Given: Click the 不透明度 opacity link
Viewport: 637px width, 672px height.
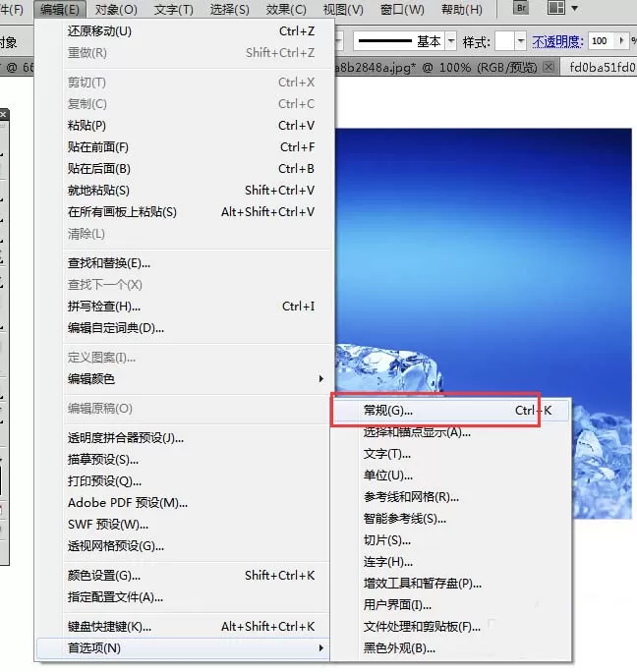Looking at the screenshot, I should tap(557, 41).
